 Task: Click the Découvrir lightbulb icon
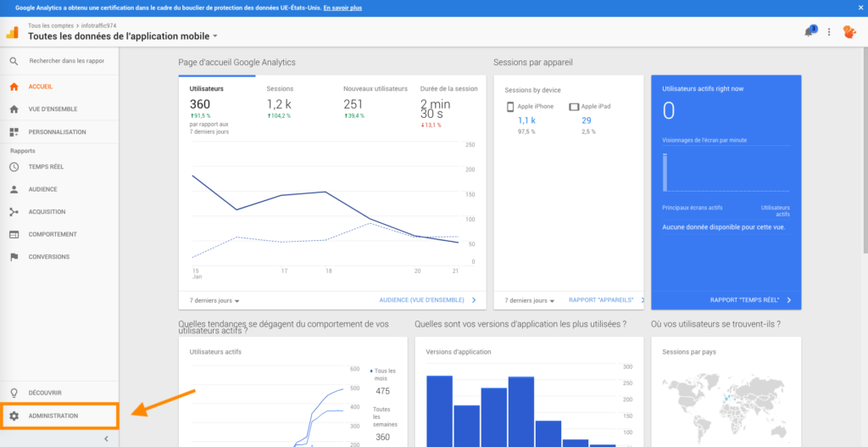point(14,393)
